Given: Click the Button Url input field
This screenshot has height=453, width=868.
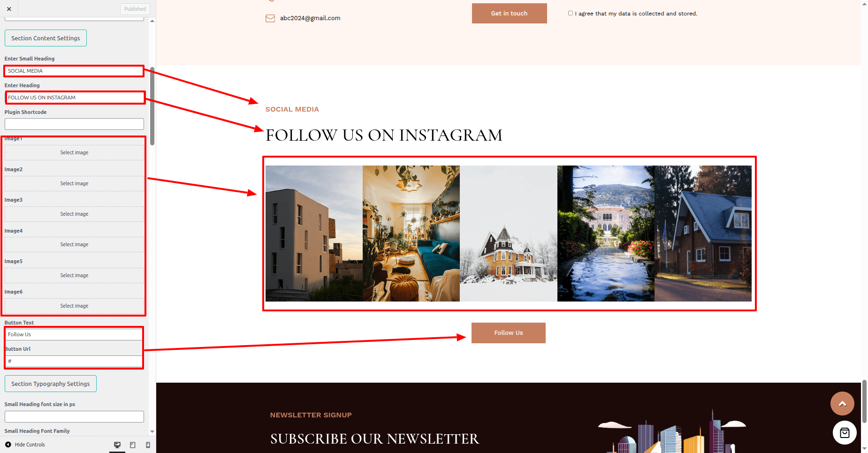Looking at the screenshot, I should click(74, 361).
